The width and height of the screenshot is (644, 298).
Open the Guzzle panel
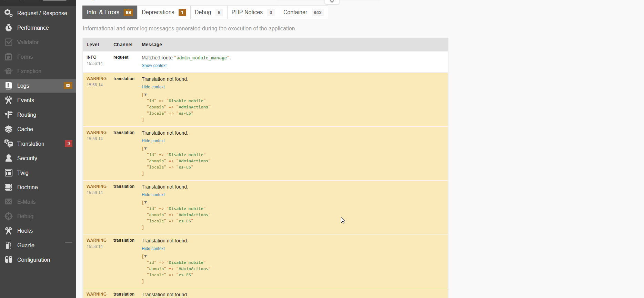38,245
